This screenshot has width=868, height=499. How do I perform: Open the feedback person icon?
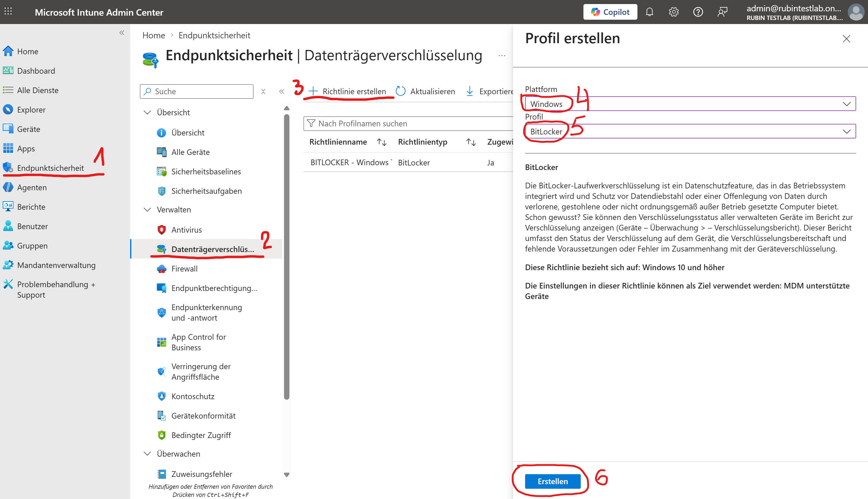click(722, 12)
